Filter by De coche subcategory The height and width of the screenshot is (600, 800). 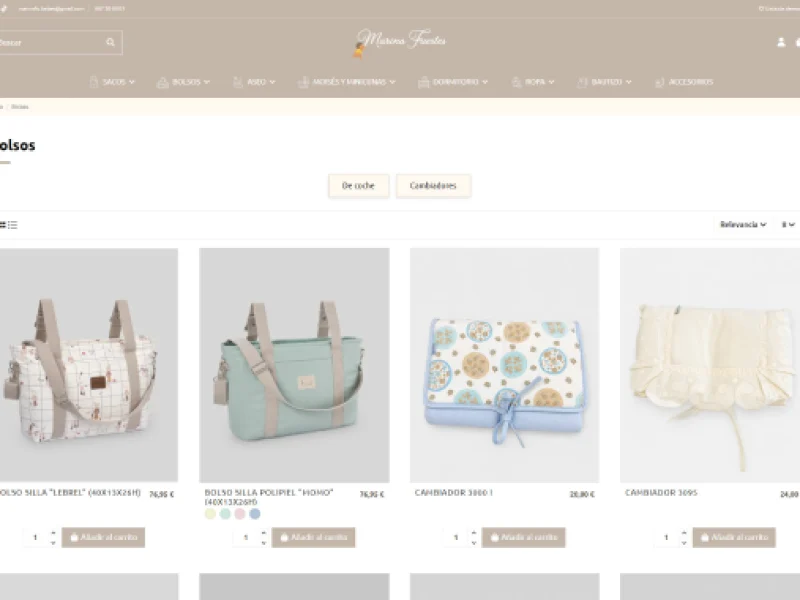pos(358,186)
